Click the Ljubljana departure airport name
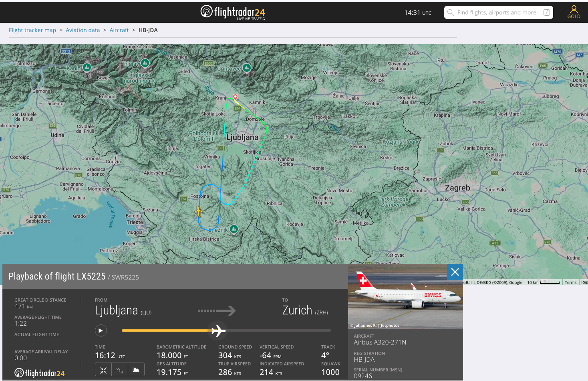Image resolution: width=588 pixels, height=381 pixels. (x=116, y=310)
